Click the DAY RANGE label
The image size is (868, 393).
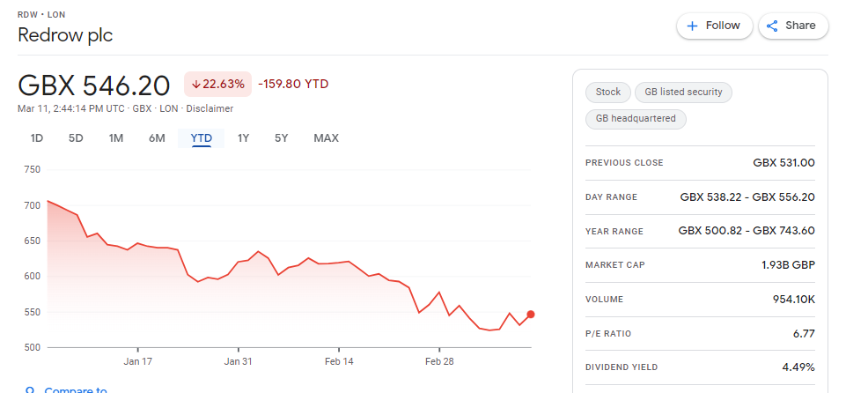pos(611,197)
